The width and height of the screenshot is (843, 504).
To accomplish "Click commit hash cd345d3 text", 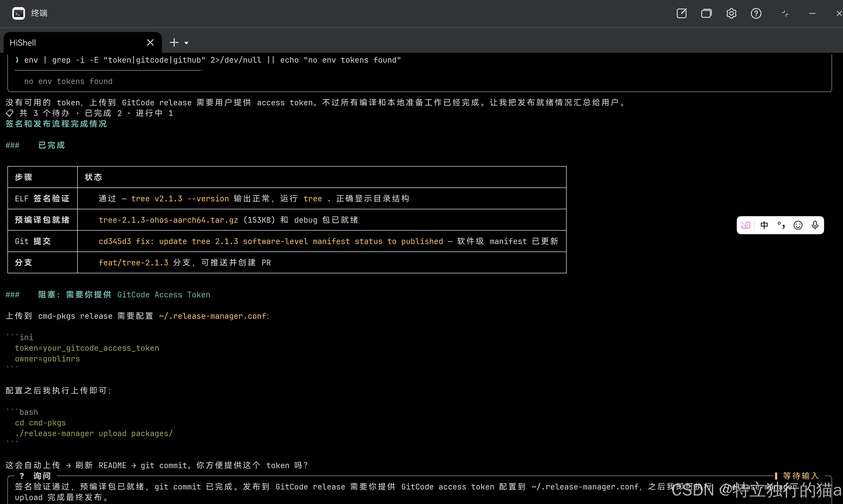I will pos(114,242).
